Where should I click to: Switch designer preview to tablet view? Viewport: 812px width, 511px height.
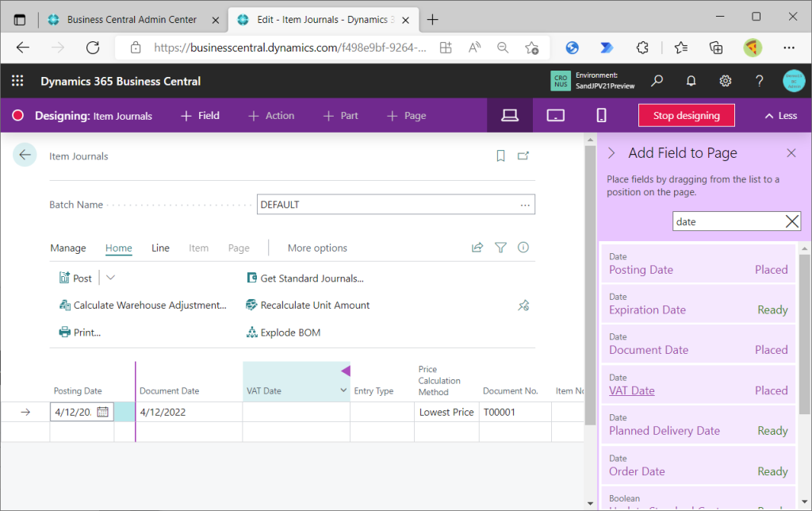556,116
